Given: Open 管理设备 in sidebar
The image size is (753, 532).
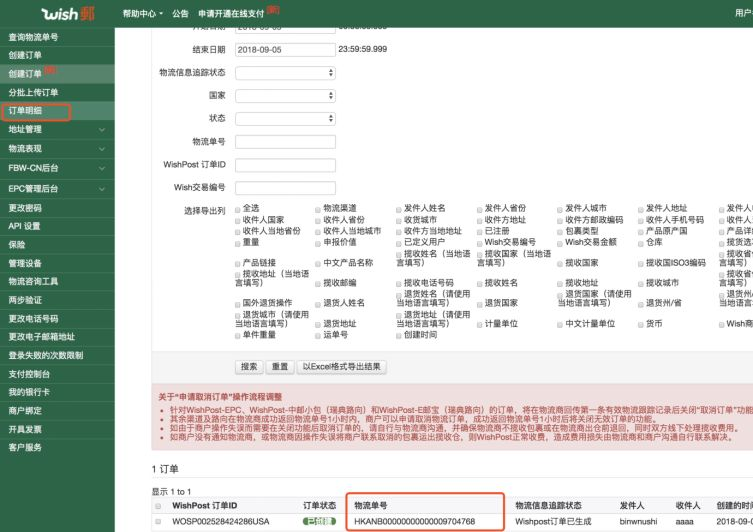Looking at the screenshot, I should pyautogui.click(x=57, y=263).
